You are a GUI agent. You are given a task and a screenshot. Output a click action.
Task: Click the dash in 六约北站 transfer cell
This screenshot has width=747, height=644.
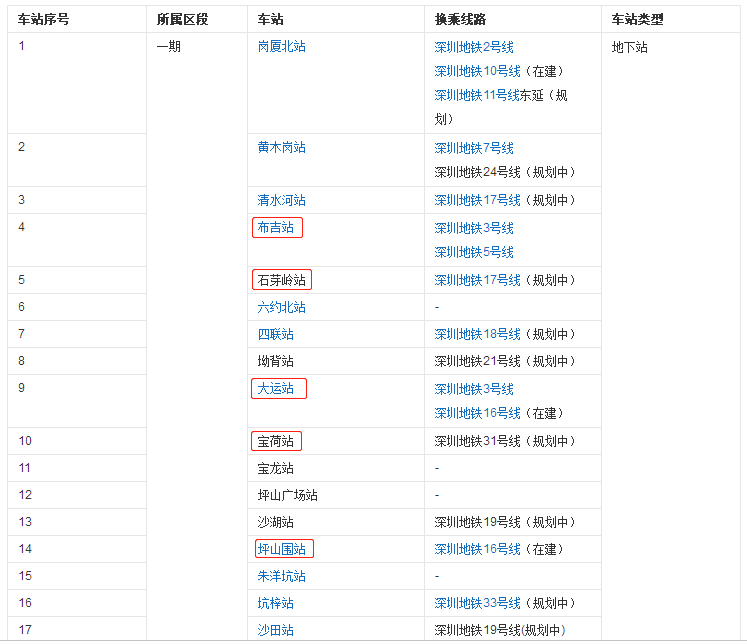[437, 308]
